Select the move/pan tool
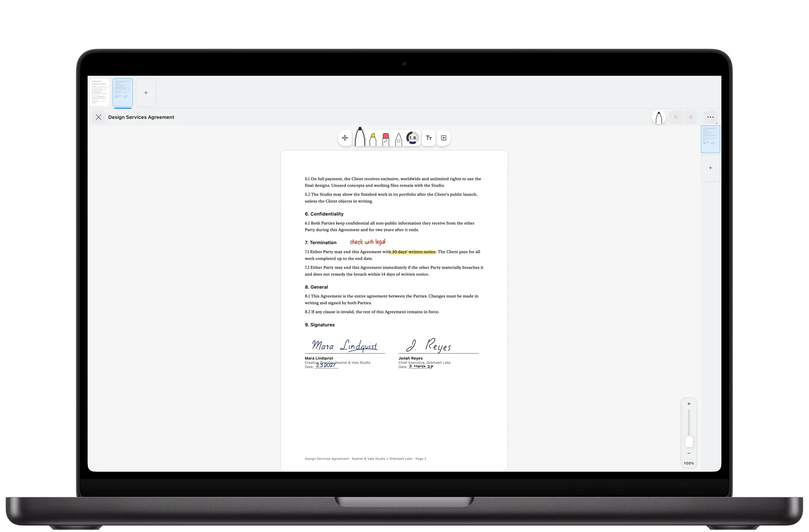Image resolution: width=809 pixels, height=532 pixels. click(x=345, y=138)
